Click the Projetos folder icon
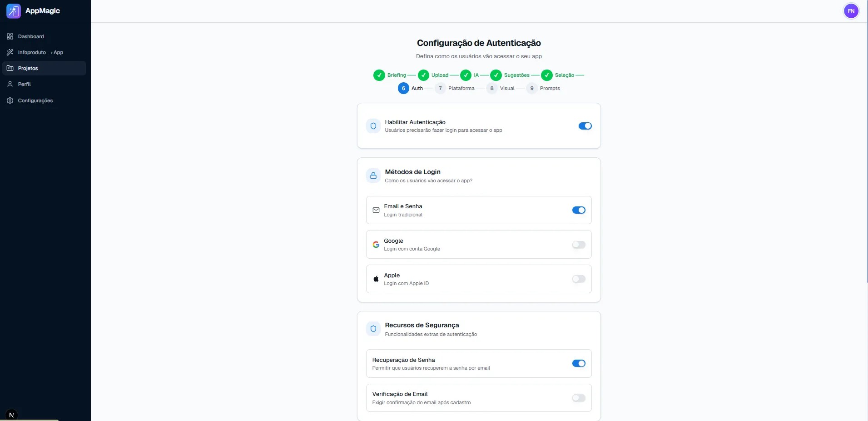The image size is (868, 421). tap(10, 68)
